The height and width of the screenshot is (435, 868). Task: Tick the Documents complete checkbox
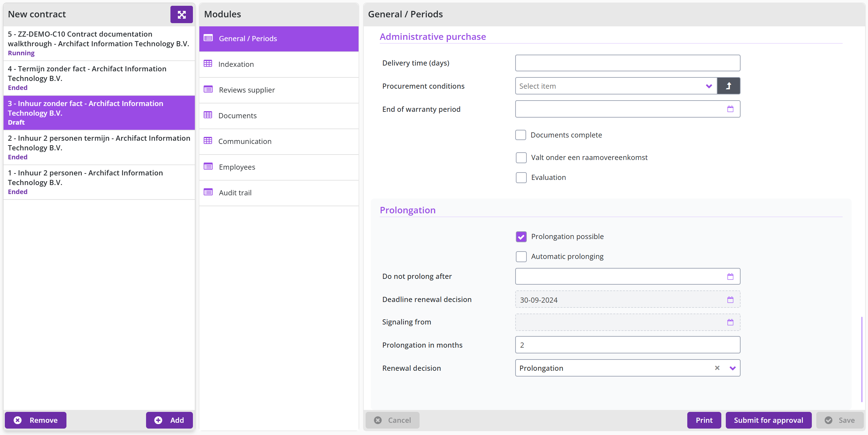521,135
